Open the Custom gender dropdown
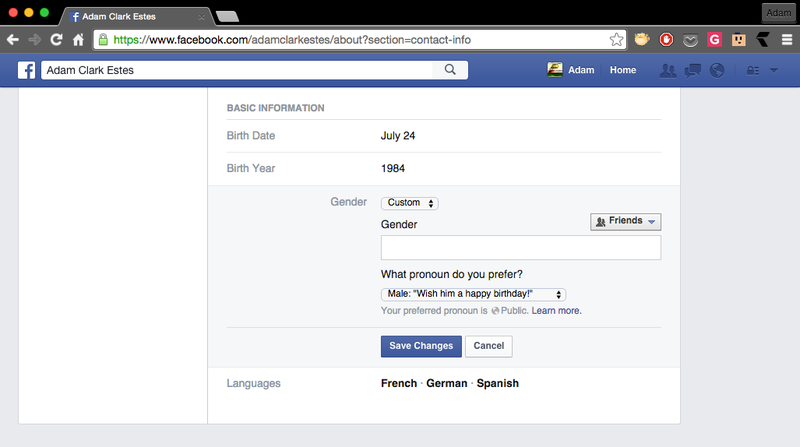 pyautogui.click(x=410, y=203)
